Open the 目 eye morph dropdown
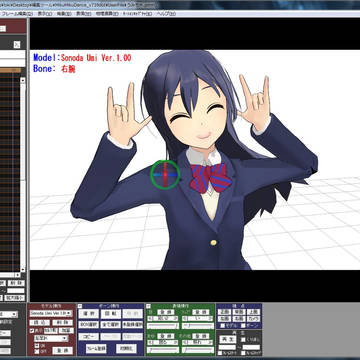The image size is (360, 360). 163,319
